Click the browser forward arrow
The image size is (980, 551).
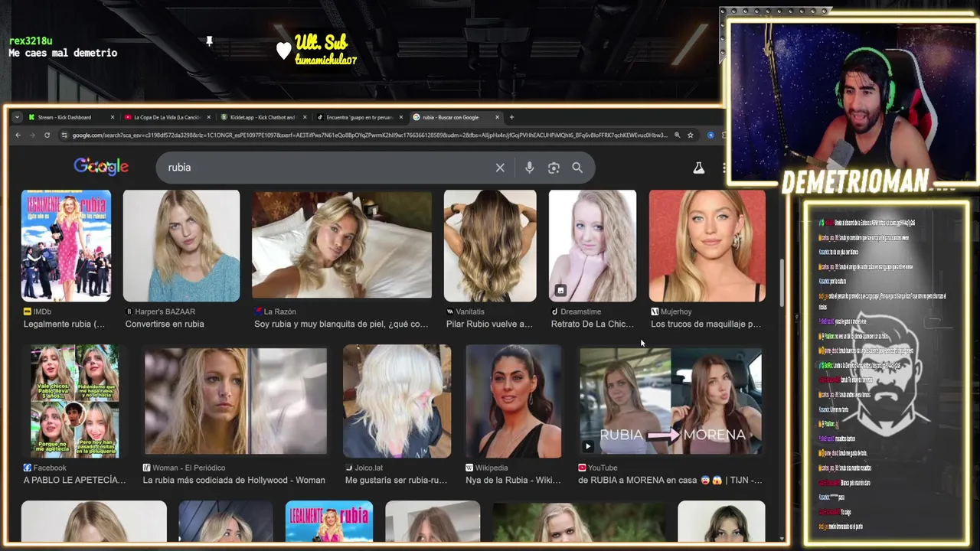(32, 135)
